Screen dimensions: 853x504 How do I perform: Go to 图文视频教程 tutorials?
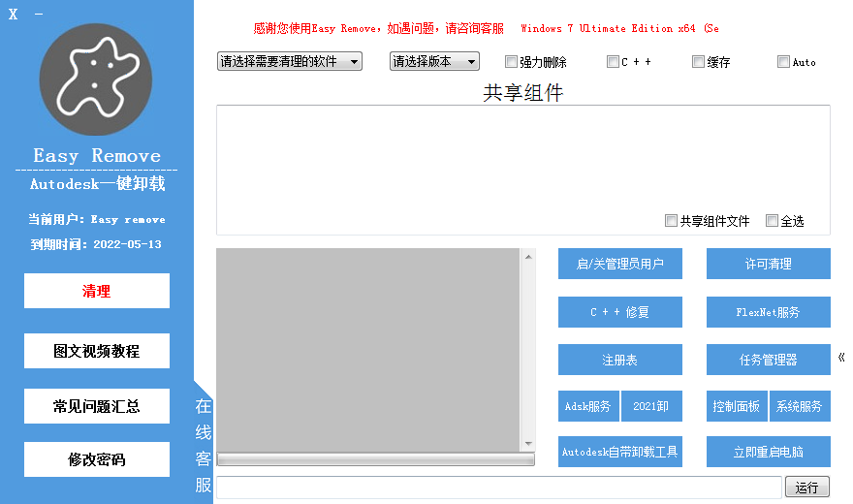(x=97, y=351)
